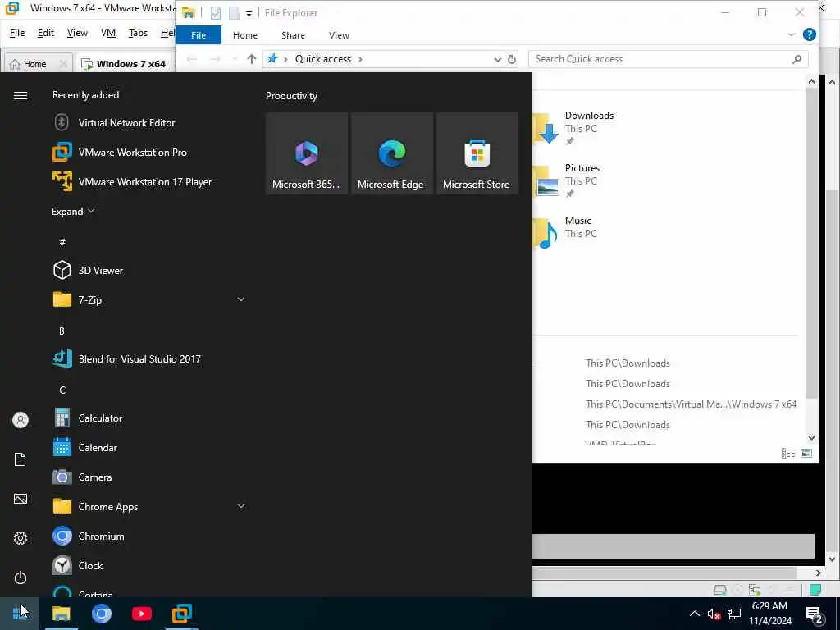Open the Microsoft Store tile
The height and width of the screenshot is (630, 840).
click(477, 153)
